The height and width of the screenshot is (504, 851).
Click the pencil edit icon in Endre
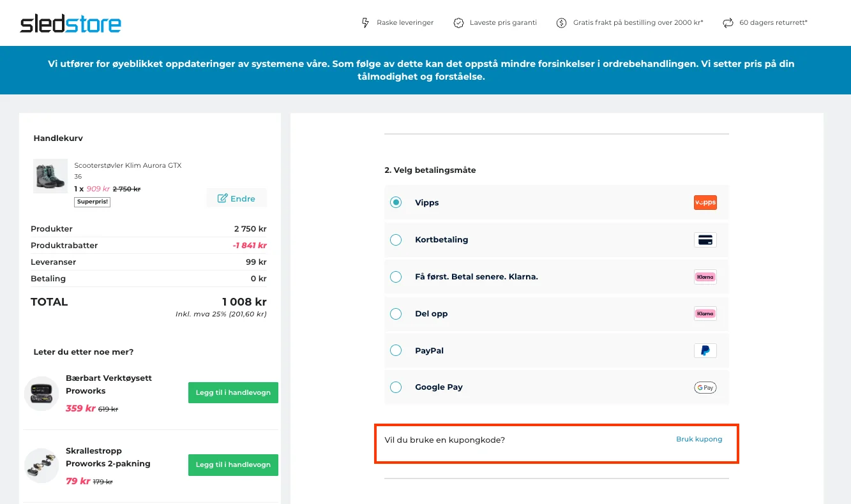(x=223, y=198)
